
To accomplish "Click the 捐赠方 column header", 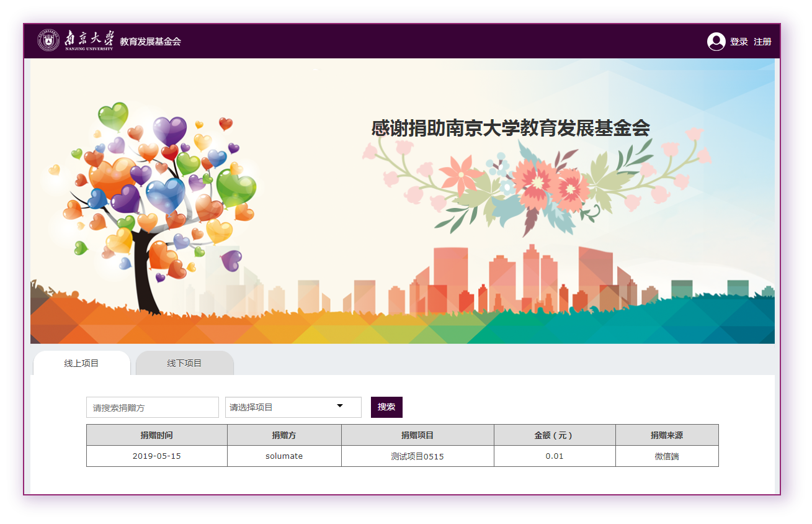I will 284,435.
